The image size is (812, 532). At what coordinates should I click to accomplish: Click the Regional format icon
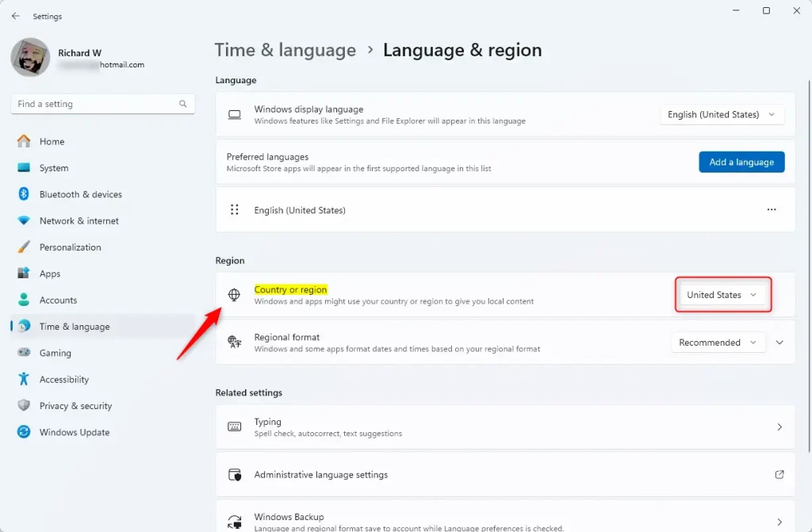pos(234,343)
